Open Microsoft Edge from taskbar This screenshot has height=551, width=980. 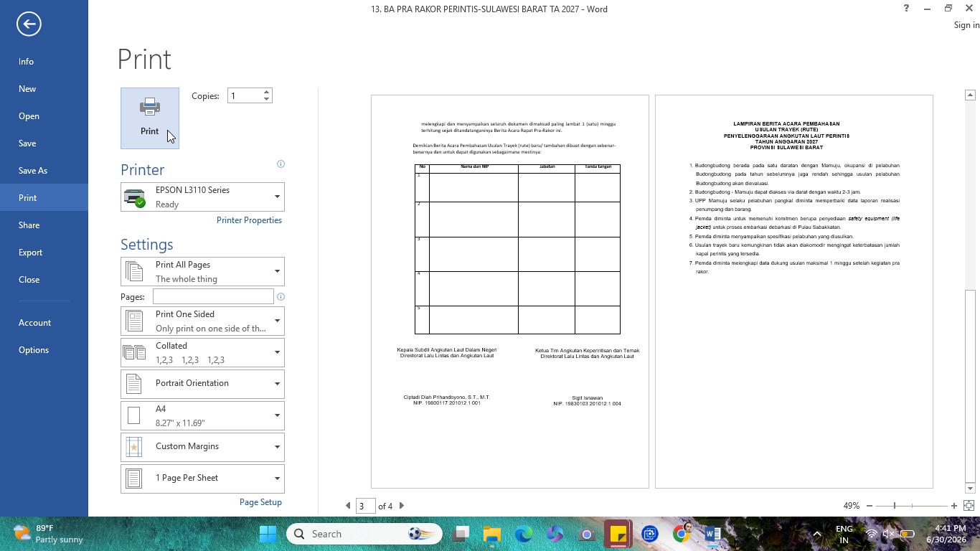click(524, 534)
